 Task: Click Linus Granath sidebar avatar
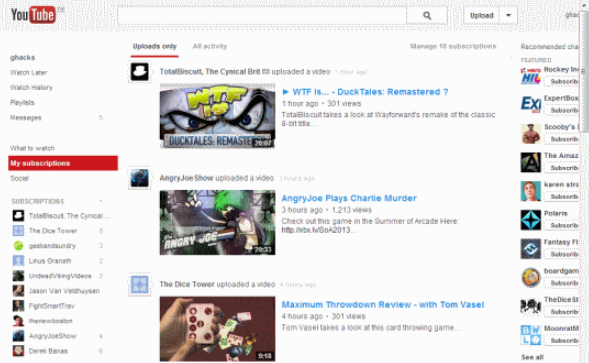[18, 260]
